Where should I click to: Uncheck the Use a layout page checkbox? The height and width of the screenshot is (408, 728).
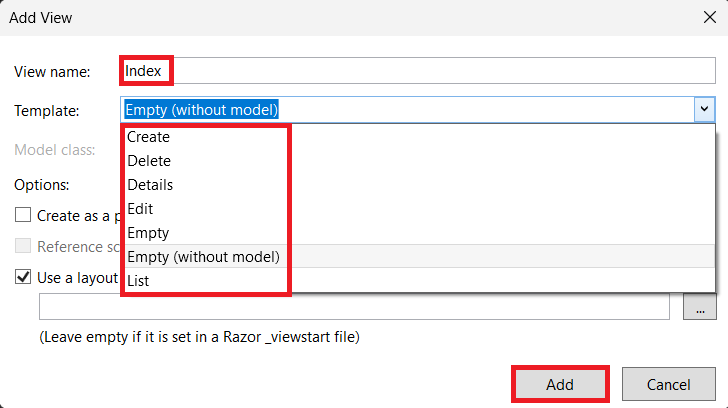click(x=23, y=277)
